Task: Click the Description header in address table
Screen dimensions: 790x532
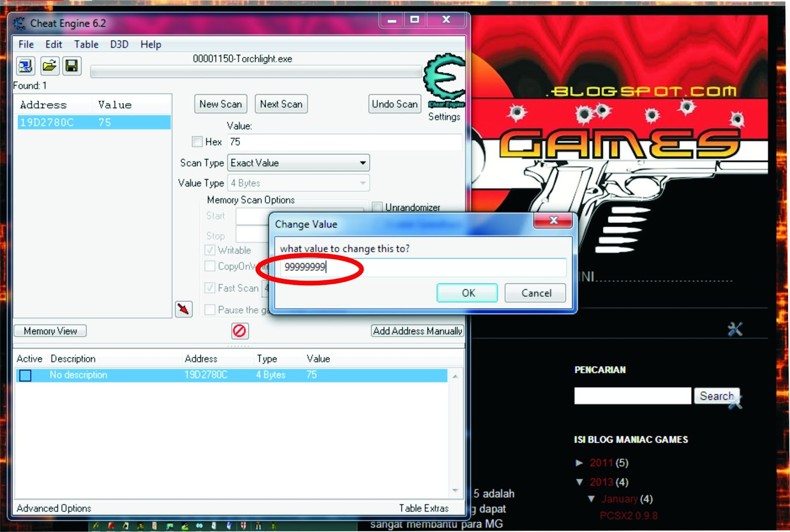Action: tap(73, 359)
